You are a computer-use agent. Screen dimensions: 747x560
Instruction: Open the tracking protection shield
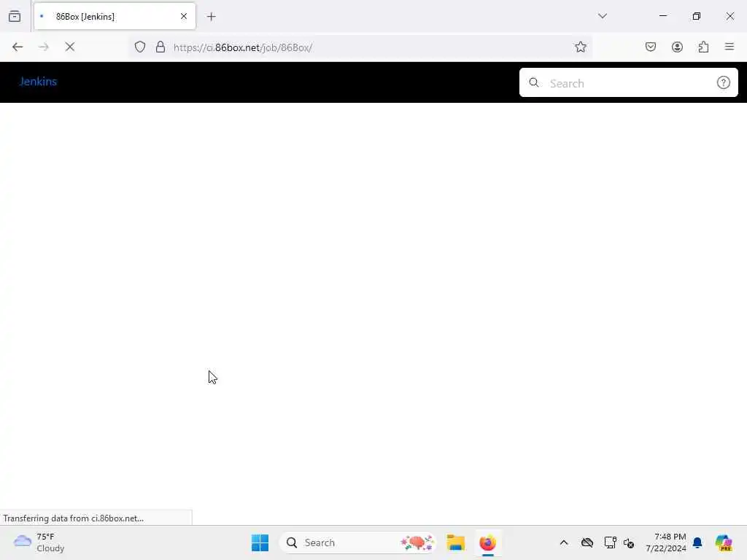pos(139,47)
